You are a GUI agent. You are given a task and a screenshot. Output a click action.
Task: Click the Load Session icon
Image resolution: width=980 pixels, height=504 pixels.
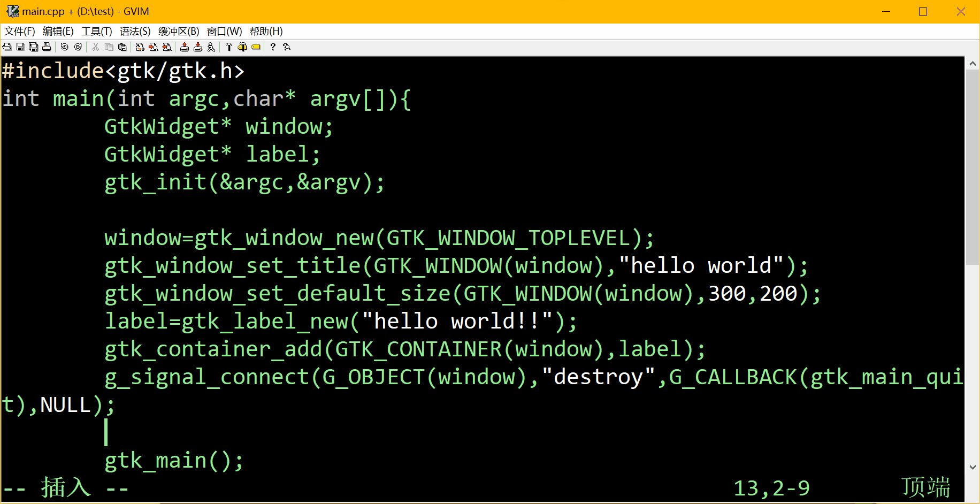[x=185, y=47]
